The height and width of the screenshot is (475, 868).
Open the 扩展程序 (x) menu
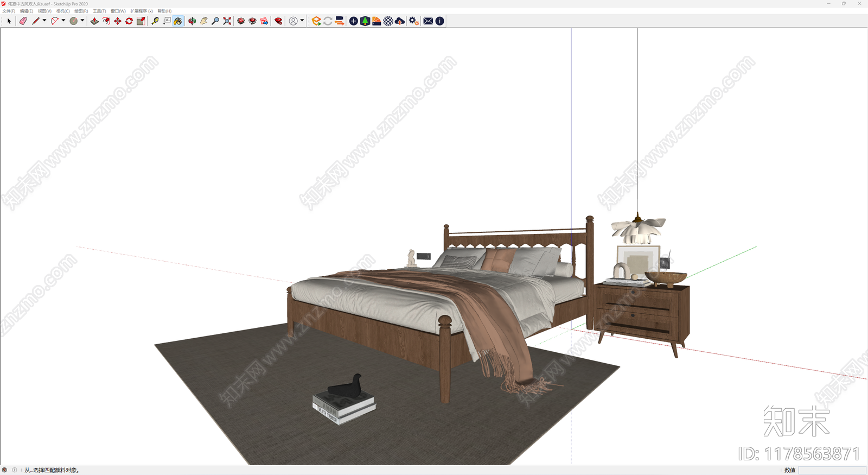coord(142,11)
